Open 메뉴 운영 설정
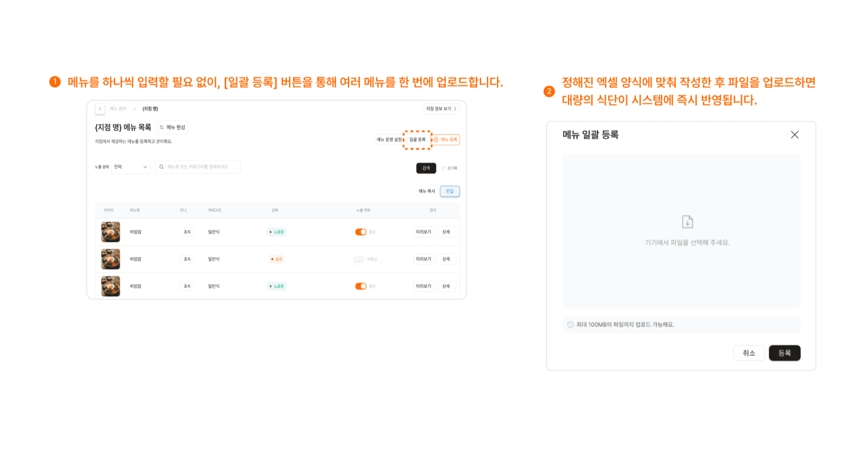 [389, 140]
